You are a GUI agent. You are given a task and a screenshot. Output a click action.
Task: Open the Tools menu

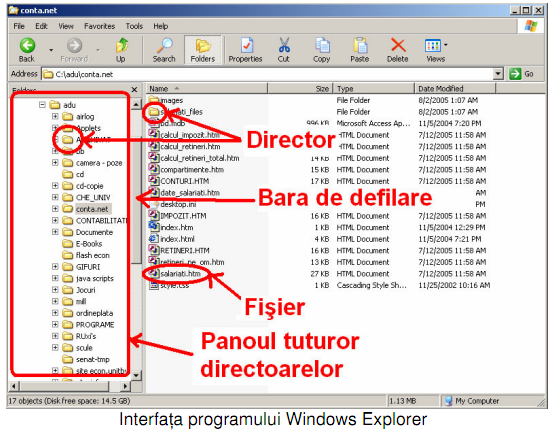click(x=134, y=26)
